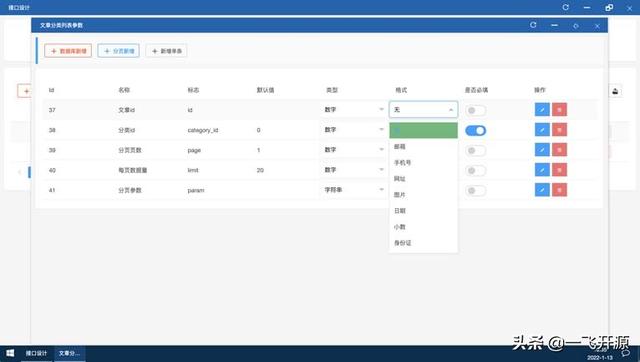Click the taskbar date 2022-1-13
This screenshot has height=362, width=640.
[600, 358]
